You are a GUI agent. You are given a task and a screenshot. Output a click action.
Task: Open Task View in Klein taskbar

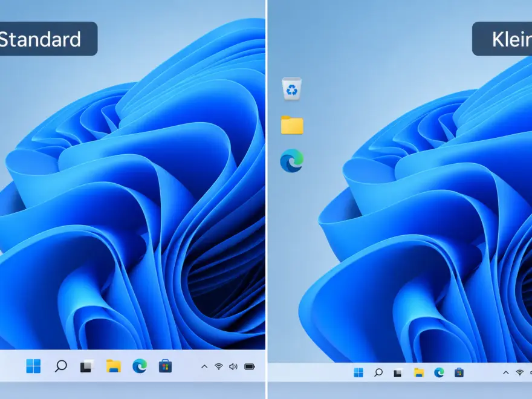point(398,372)
